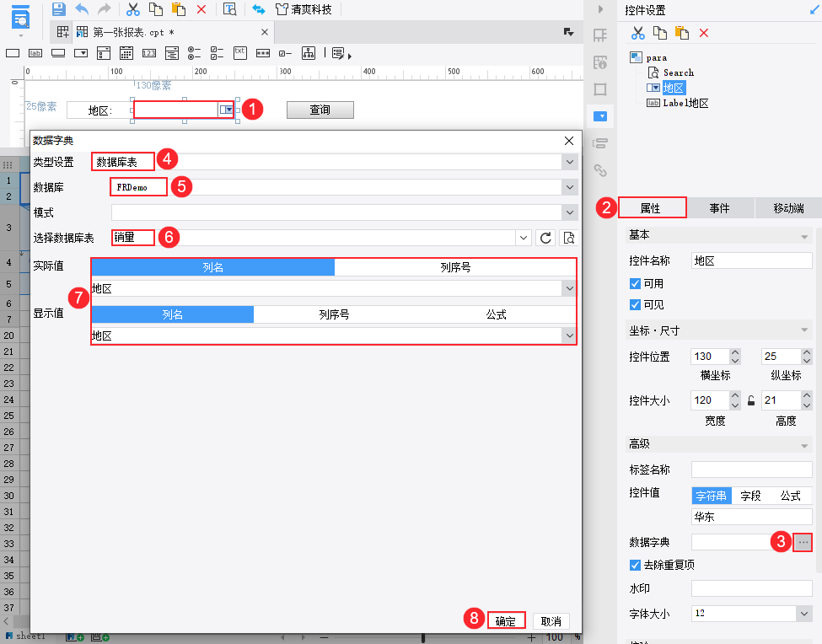Viewport: 822px width, 644px height.
Task: Collapse the 基本 section
Action: pos(804,237)
